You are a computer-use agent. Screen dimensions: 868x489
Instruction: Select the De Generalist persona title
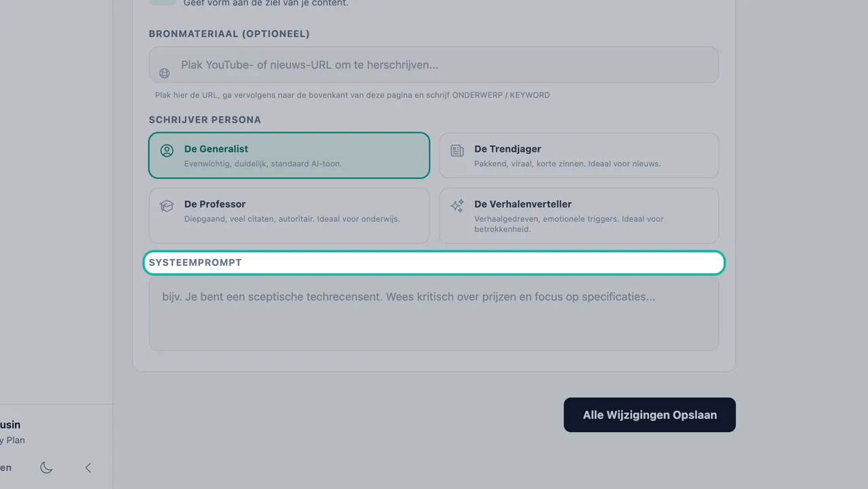tap(216, 149)
